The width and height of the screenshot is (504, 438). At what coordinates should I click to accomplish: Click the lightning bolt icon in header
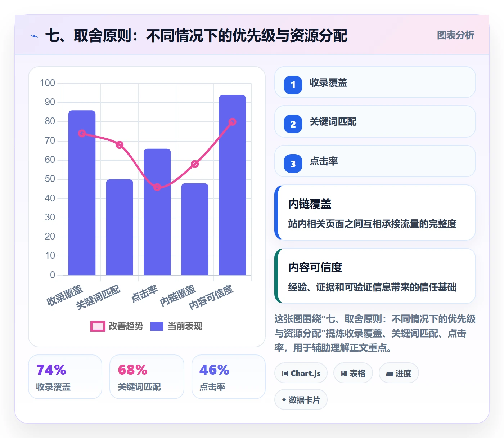point(34,36)
